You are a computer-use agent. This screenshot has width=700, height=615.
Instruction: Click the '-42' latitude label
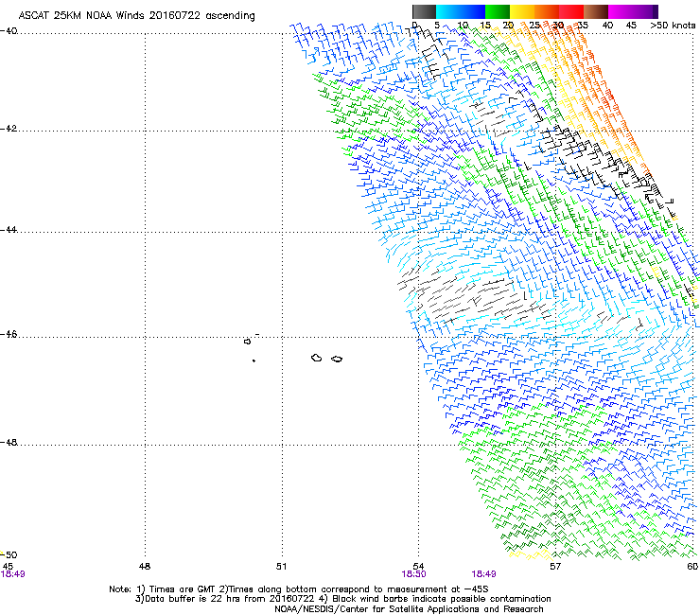click(9, 129)
